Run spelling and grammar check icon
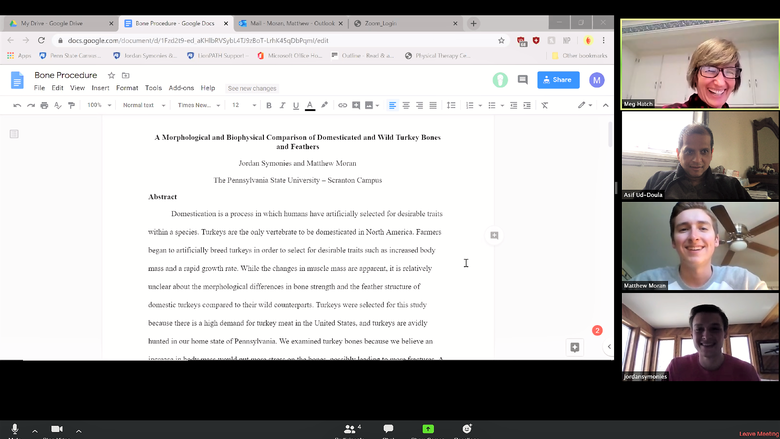Screen dimensions: 780x439 [58, 105]
